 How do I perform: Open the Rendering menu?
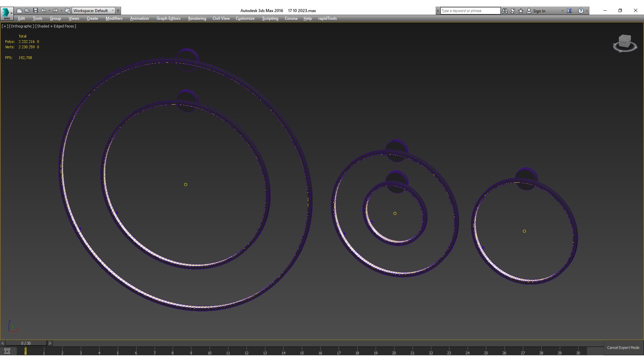tap(197, 18)
